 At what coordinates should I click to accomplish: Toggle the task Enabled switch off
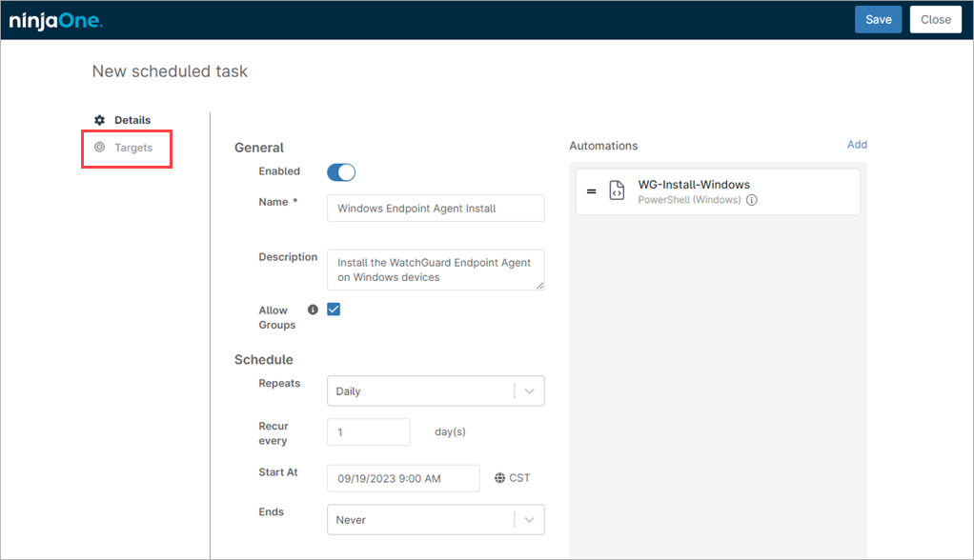point(339,172)
